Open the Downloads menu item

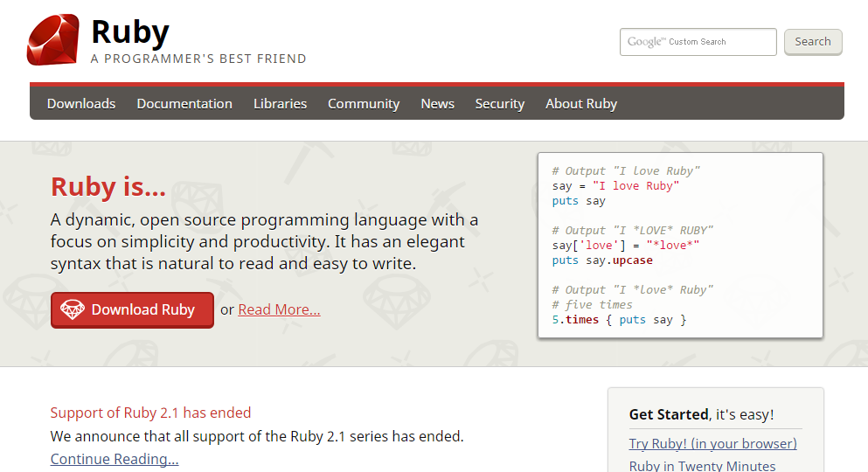coord(81,103)
